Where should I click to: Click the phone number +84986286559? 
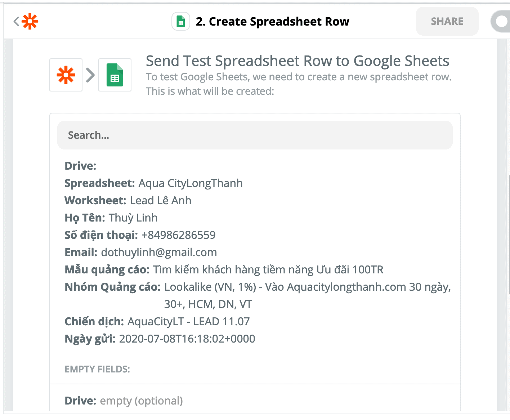[179, 235]
